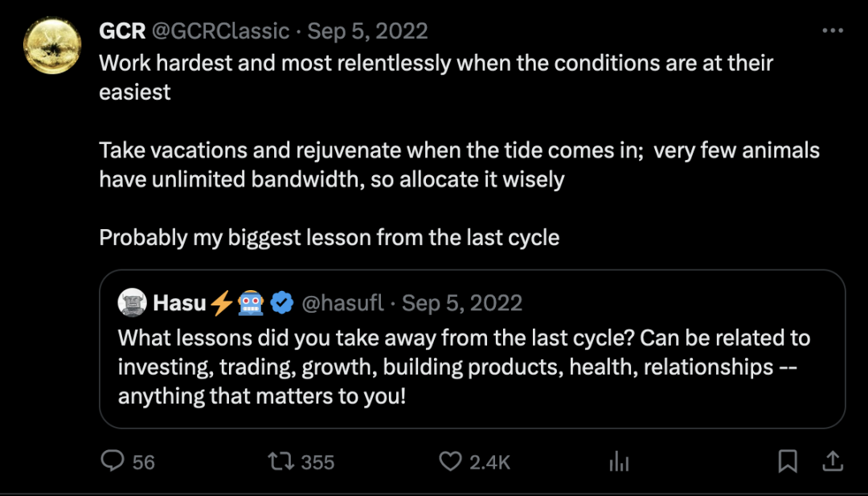Screen dimensions: 868x496
Task: Open quoted tweet asking 'What lessons did you take away'
Action: (464, 367)
